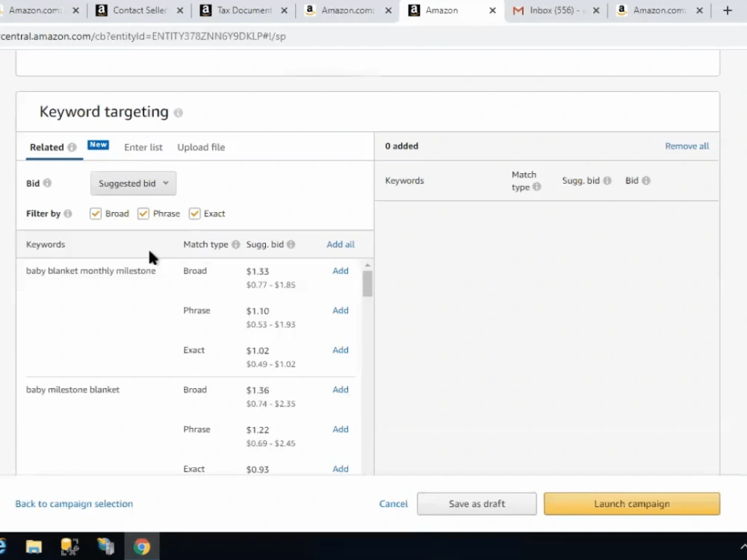This screenshot has height=560, width=747.
Task: Toggle the Broad filter checkbox
Action: (96, 214)
